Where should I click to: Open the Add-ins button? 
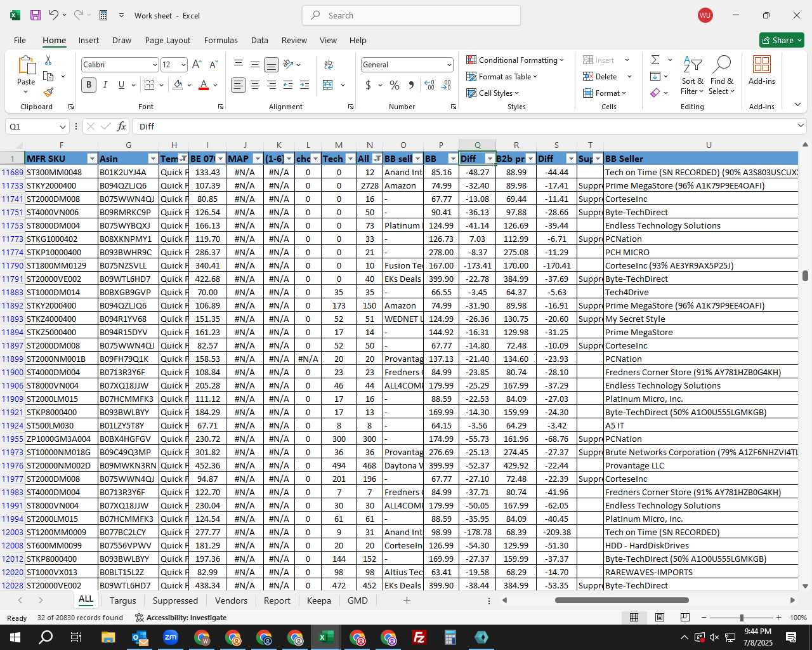click(x=761, y=70)
